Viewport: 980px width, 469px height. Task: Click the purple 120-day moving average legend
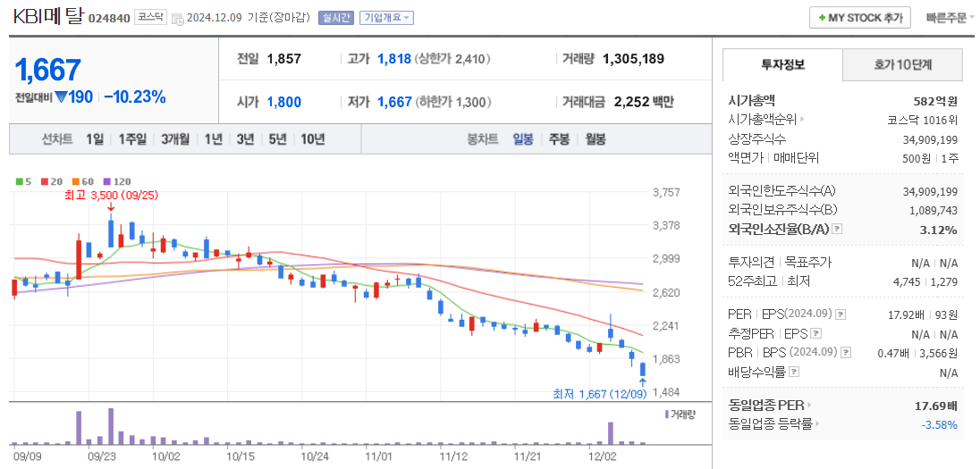pyautogui.click(x=117, y=181)
